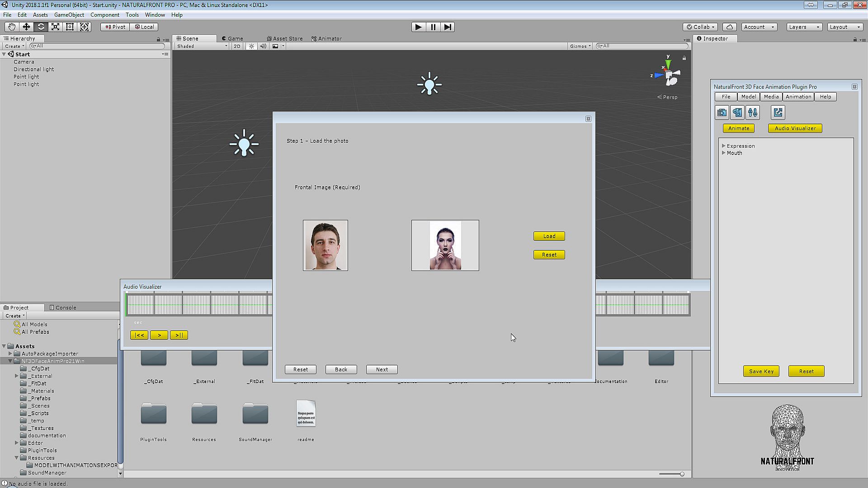Open the Layers dropdown
This screenshot has height=488, width=868.
pyautogui.click(x=804, y=27)
